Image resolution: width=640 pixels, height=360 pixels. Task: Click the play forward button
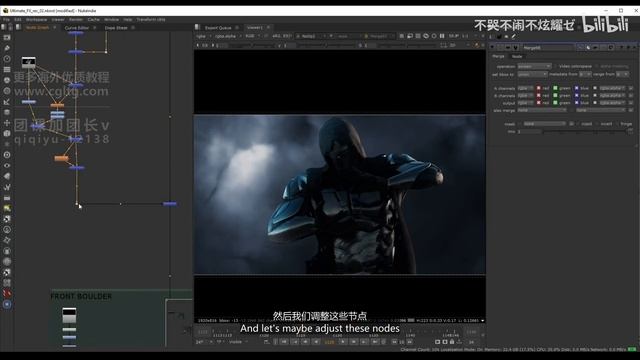click(x=343, y=342)
